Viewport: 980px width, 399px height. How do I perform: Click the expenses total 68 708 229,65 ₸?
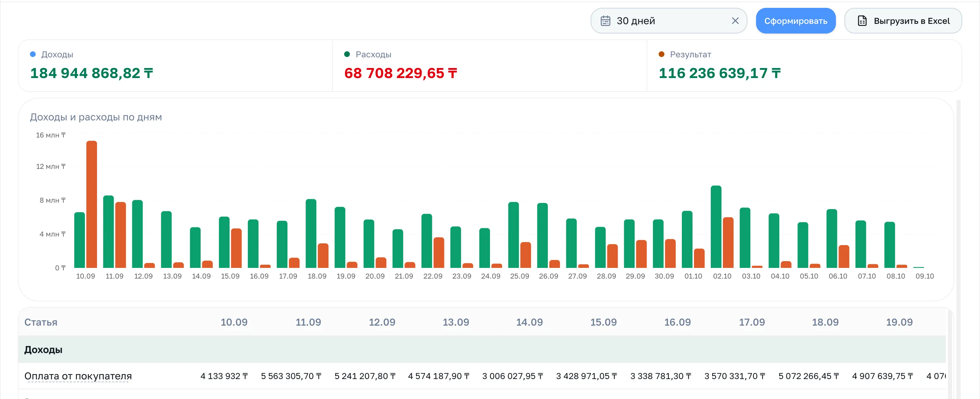click(x=400, y=73)
